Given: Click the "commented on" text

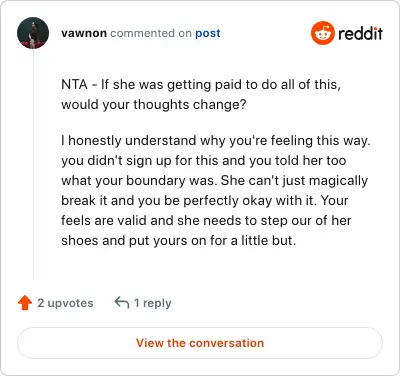Looking at the screenshot, I should tap(151, 33).
